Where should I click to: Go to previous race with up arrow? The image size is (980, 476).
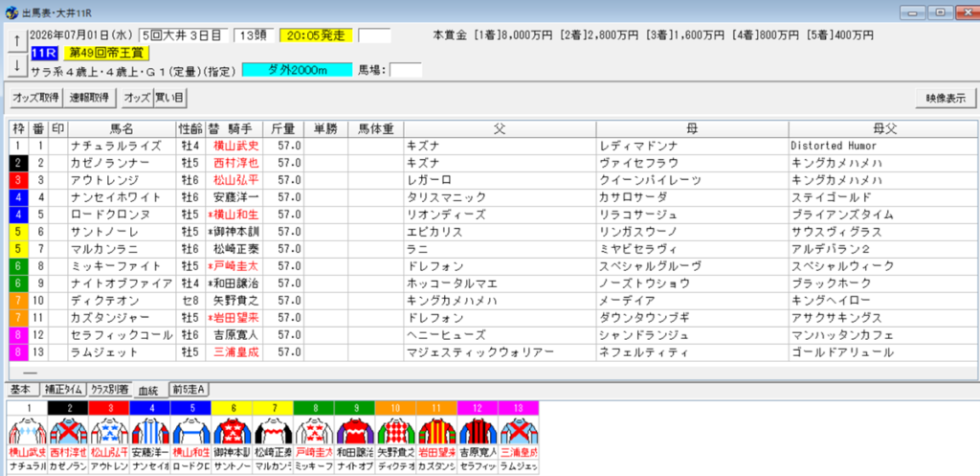tap(17, 41)
